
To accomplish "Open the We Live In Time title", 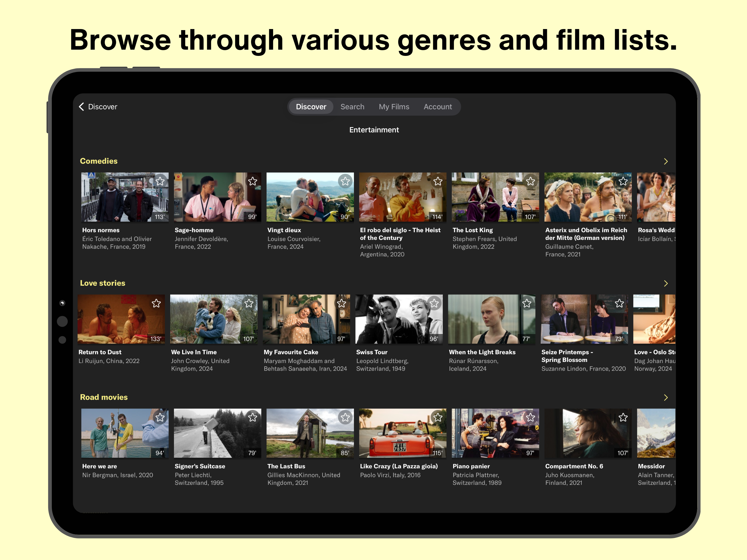I will click(x=194, y=352).
